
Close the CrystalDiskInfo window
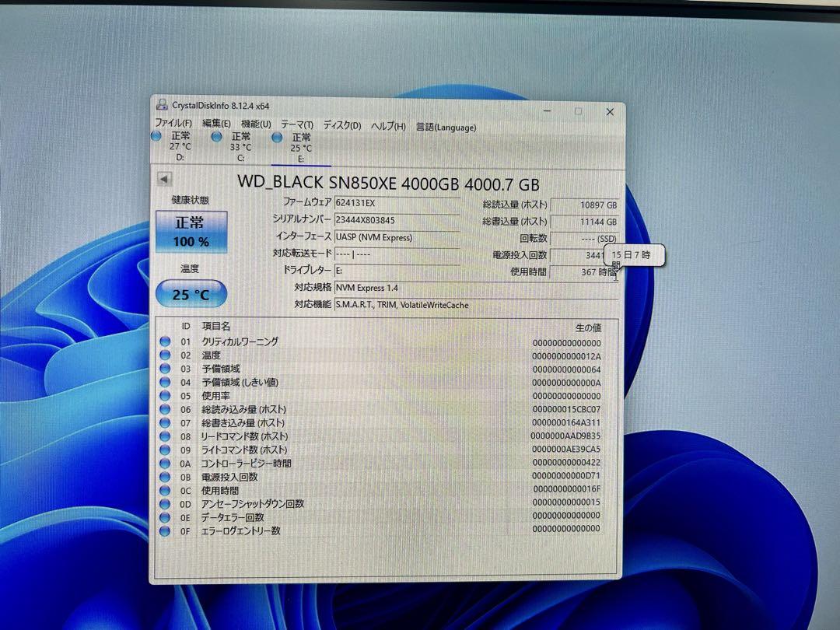(610, 112)
